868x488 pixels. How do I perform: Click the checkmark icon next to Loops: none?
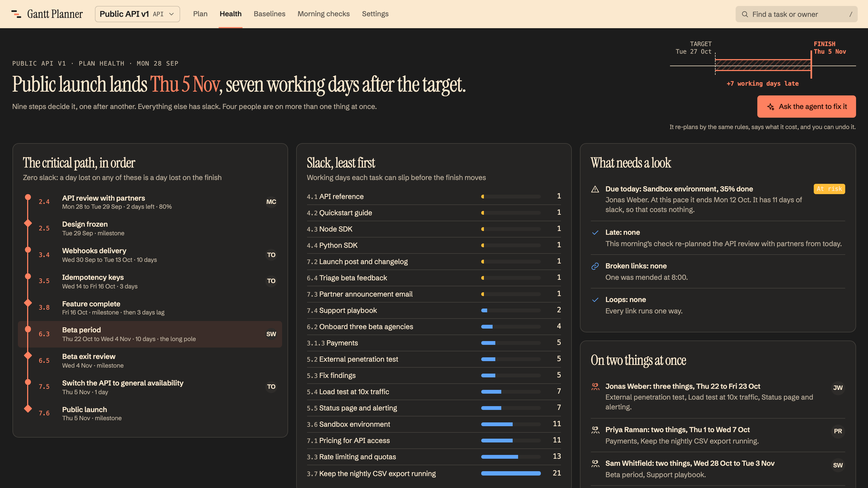[595, 300]
